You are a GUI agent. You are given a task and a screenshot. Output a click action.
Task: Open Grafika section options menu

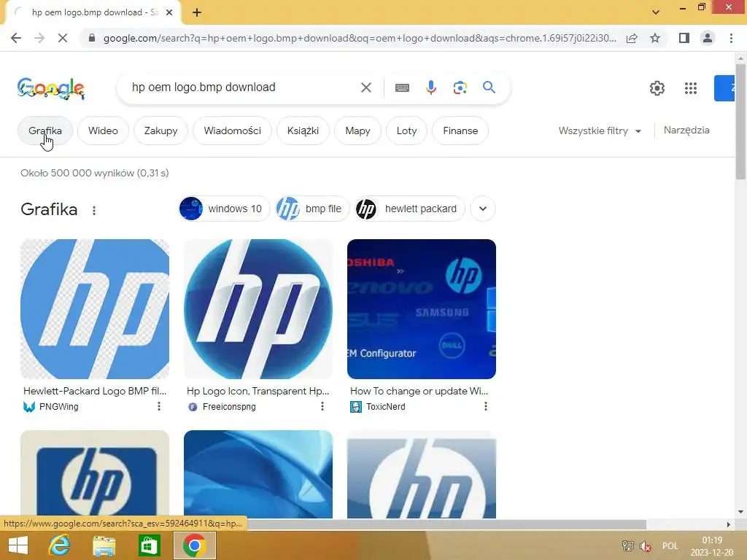click(x=94, y=211)
